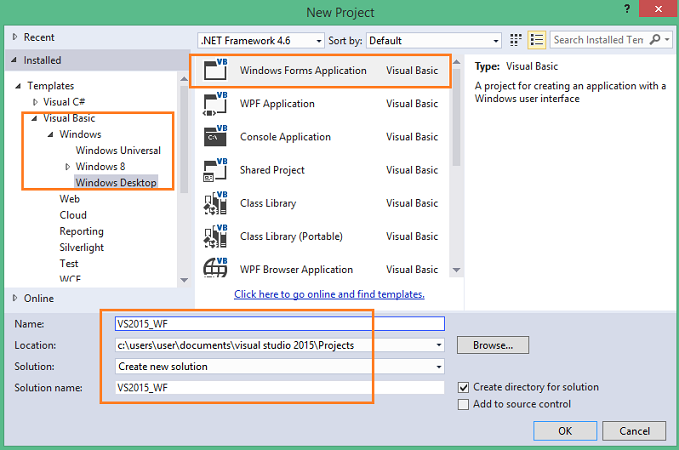Select the Test template category
Viewport: 679px width, 450px height.
click(x=69, y=263)
